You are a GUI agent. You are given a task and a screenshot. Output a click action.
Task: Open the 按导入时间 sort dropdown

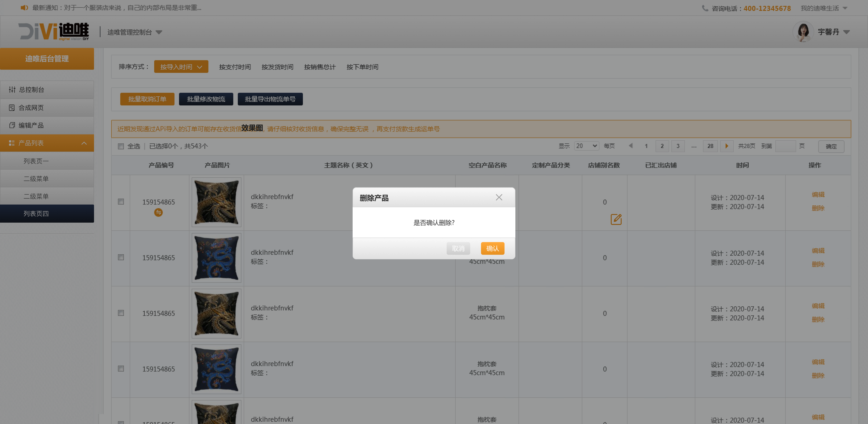pyautogui.click(x=181, y=67)
